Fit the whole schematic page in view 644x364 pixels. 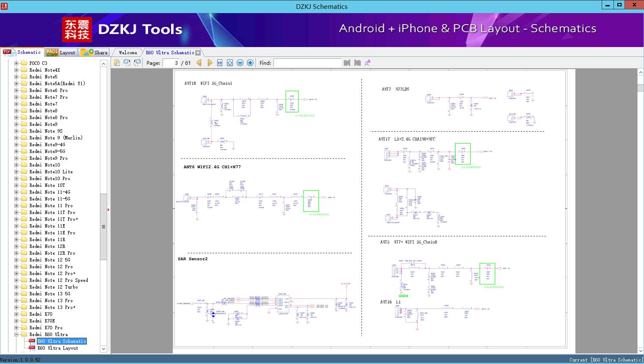point(230,63)
